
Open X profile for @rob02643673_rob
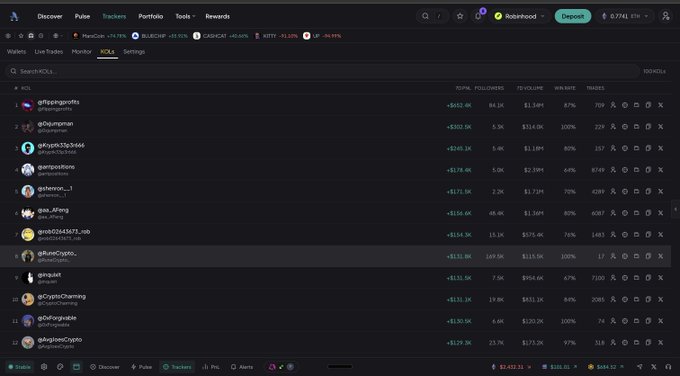[x=660, y=235]
